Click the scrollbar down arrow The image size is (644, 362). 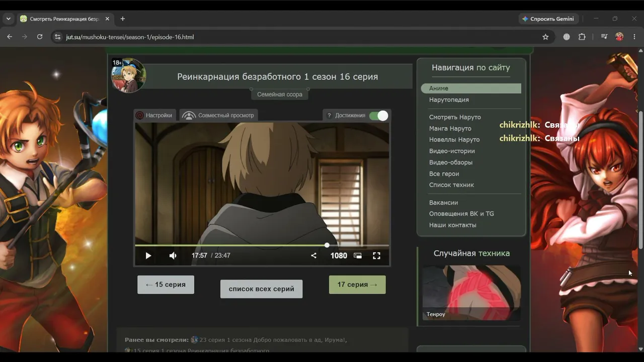click(x=640, y=348)
